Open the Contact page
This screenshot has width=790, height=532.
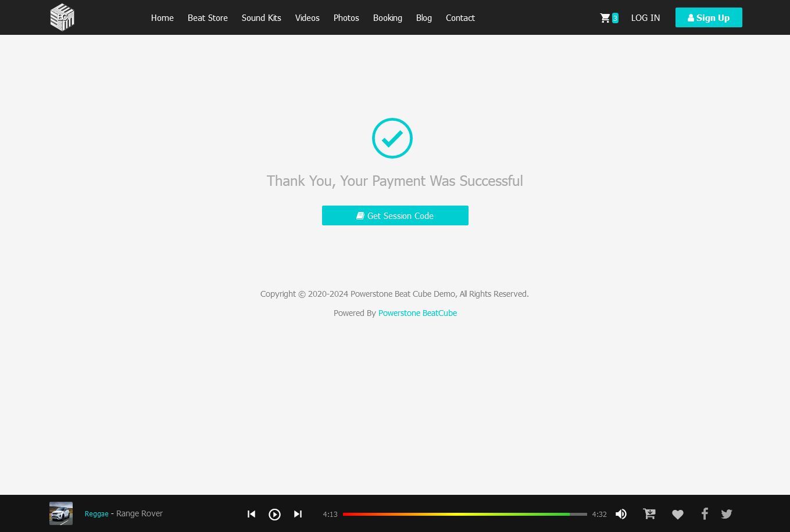tap(460, 18)
